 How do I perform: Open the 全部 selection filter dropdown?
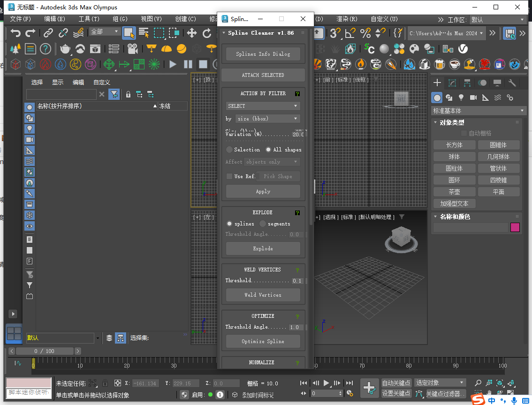pyautogui.click(x=104, y=31)
